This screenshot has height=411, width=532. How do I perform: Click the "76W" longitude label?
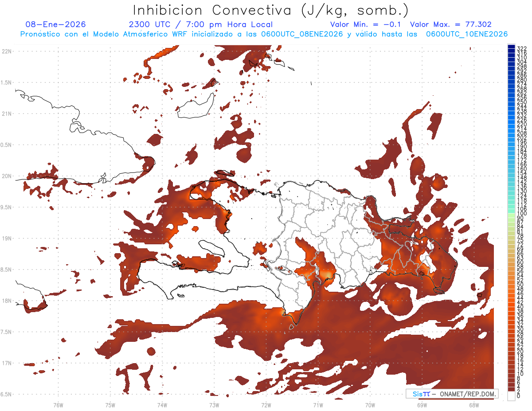[x=58, y=404]
